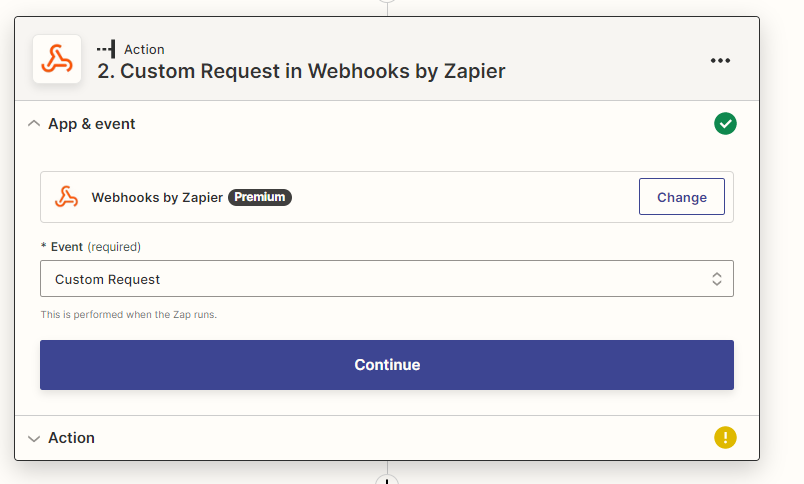Select the App & event section heading

pos(92,124)
